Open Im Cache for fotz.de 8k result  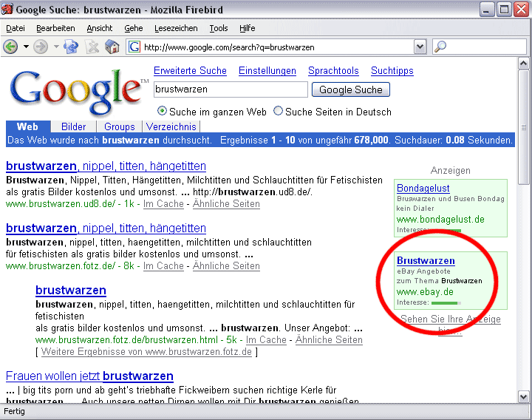click(x=163, y=266)
